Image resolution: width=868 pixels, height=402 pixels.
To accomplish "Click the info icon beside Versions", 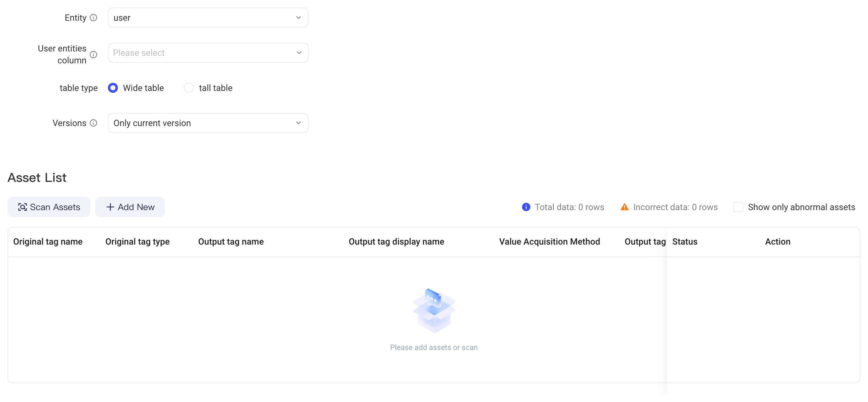I will pyautogui.click(x=94, y=123).
